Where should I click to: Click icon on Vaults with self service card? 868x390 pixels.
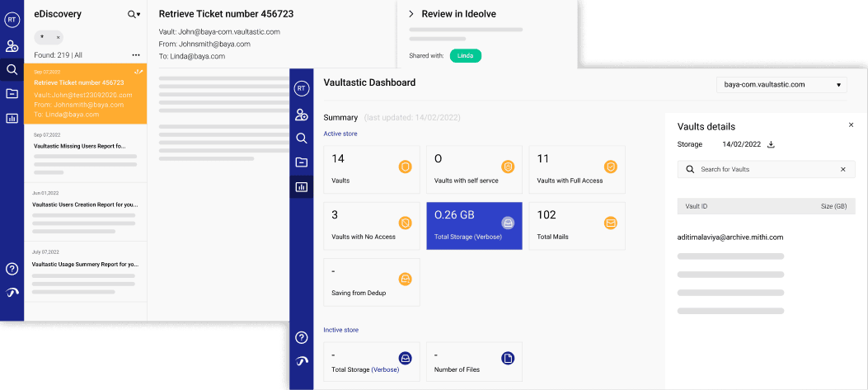(508, 167)
